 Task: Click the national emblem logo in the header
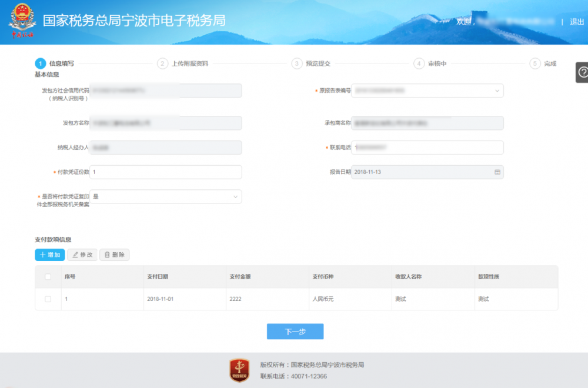click(x=22, y=18)
